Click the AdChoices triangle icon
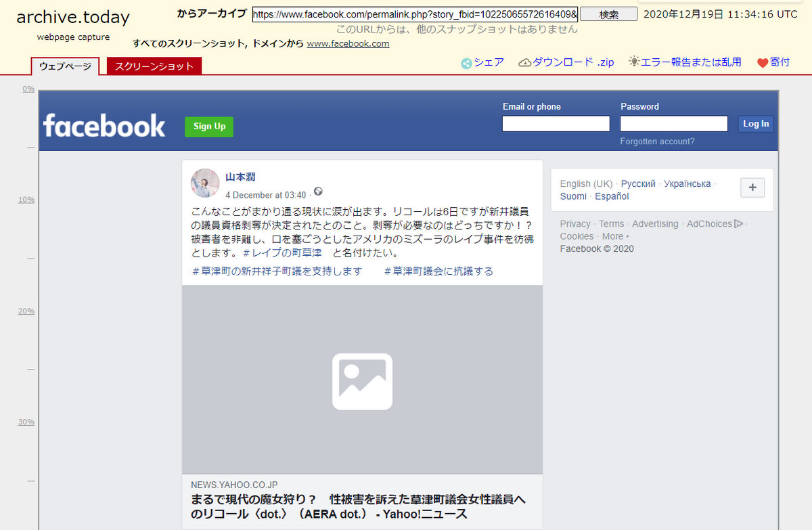This screenshot has height=530, width=812. click(739, 223)
